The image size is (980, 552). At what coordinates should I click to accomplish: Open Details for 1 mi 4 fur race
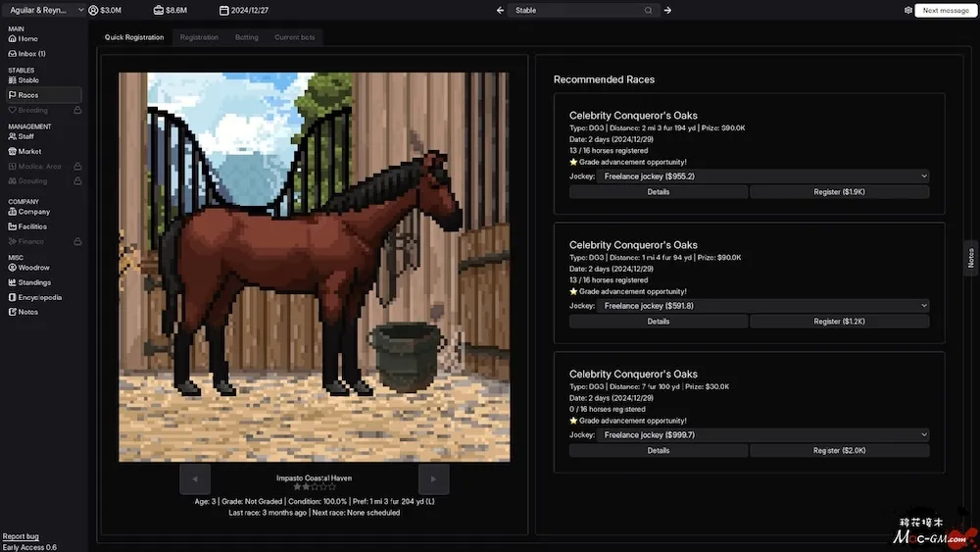click(x=659, y=322)
